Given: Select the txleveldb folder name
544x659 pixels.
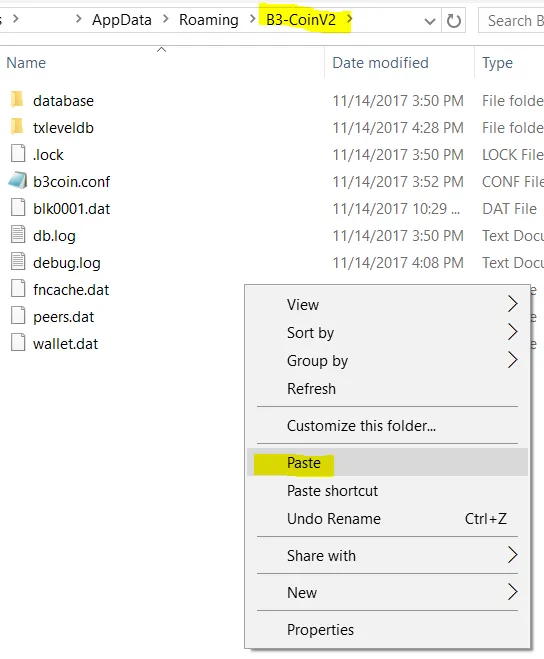Looking at the screenshot, I should [63, 128].
